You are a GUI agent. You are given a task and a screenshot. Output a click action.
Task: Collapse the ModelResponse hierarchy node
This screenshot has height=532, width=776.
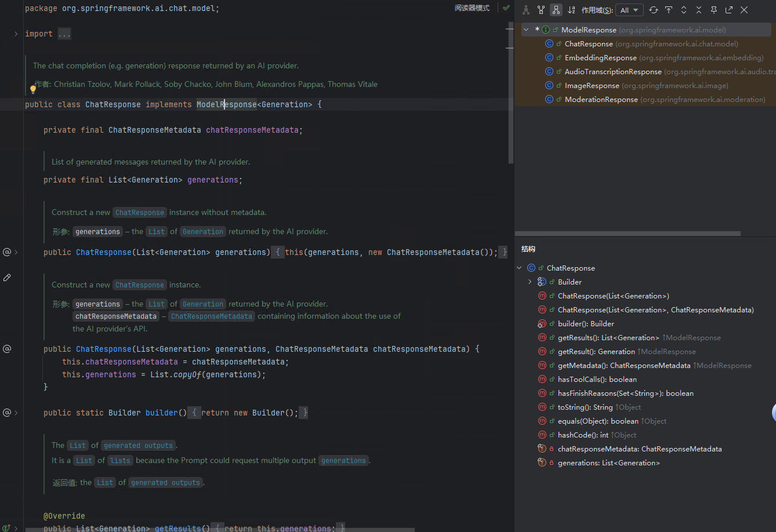[x=526, y=30]
